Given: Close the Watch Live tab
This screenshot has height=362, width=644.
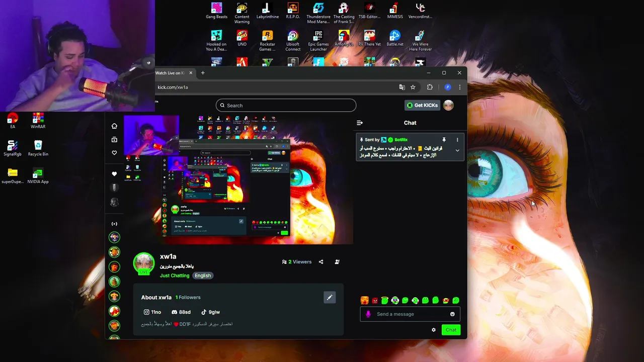Looking at the screenshot, I should point(191,73).
